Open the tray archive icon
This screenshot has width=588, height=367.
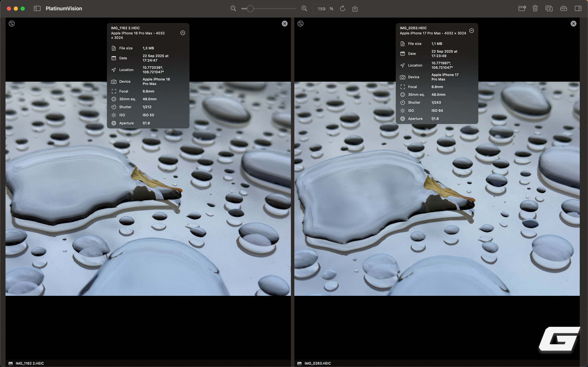point(563,8)
